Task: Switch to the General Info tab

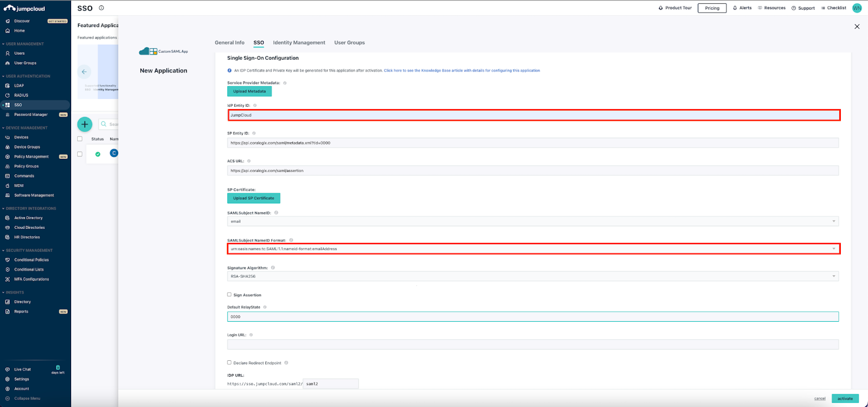Action: 229,43
